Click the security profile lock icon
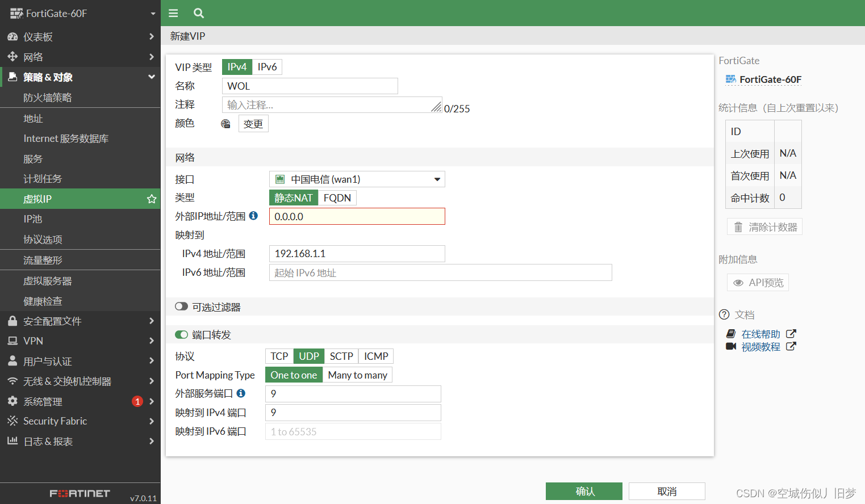 tap(12, 321)
